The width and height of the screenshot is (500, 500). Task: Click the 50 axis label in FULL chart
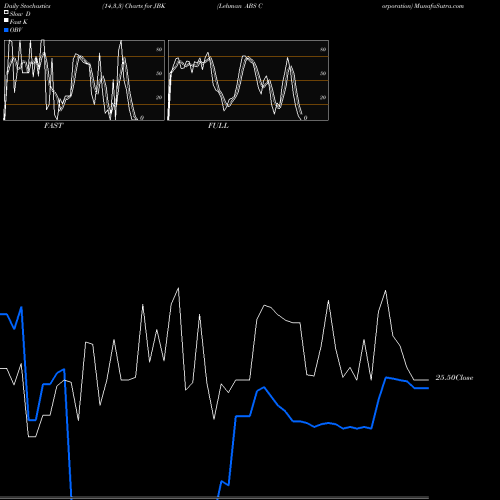[323, 73]
